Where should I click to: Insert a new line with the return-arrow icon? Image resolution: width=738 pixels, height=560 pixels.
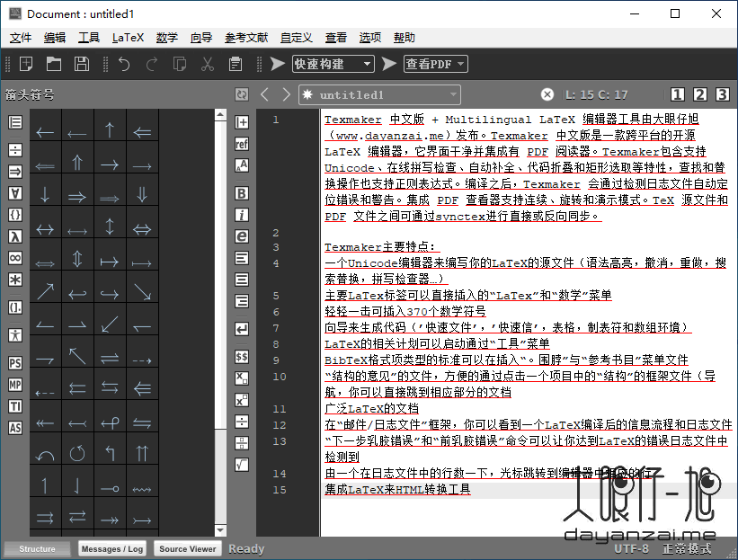click(x=242, y=329)
